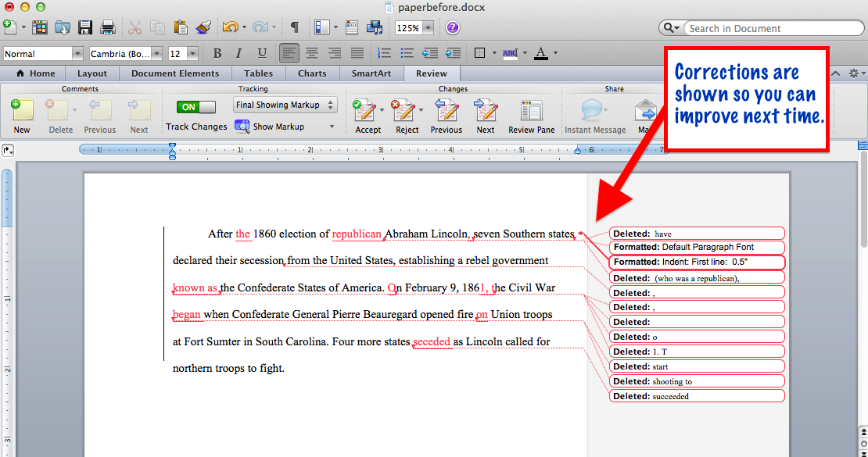The image size is (868, 457).
Task: Open the Document Elements tab
Action: [x=175, y=73]
